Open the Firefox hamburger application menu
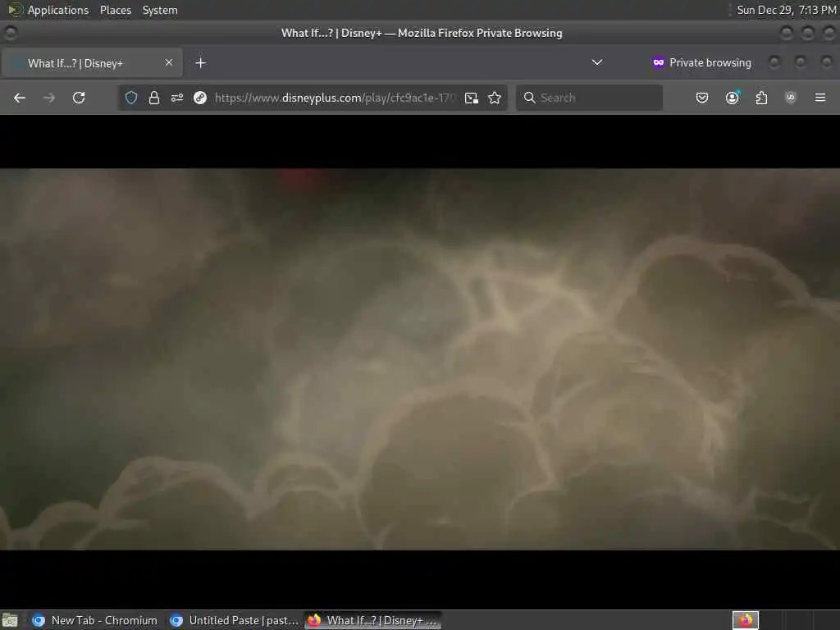 point(820,98)
